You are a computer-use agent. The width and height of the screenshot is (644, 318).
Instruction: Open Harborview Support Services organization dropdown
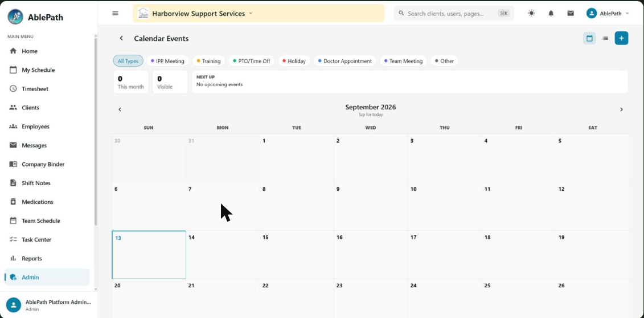coord(259,13)
